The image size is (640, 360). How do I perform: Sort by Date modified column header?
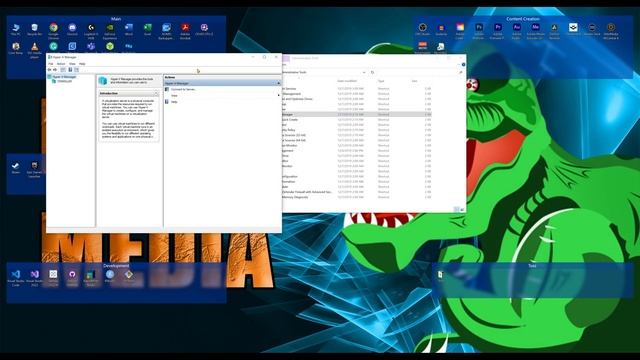pos(347,81)
